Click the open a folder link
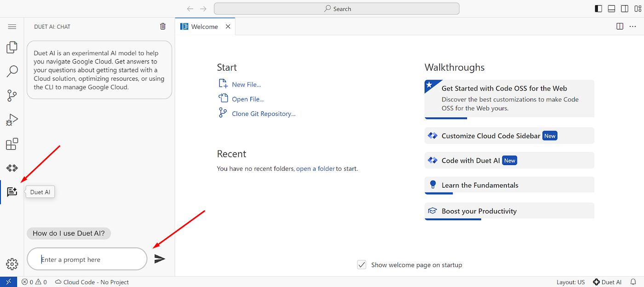The width and height of the screenshot is (644, 287). pyautogui.click(x=316, y=169)
